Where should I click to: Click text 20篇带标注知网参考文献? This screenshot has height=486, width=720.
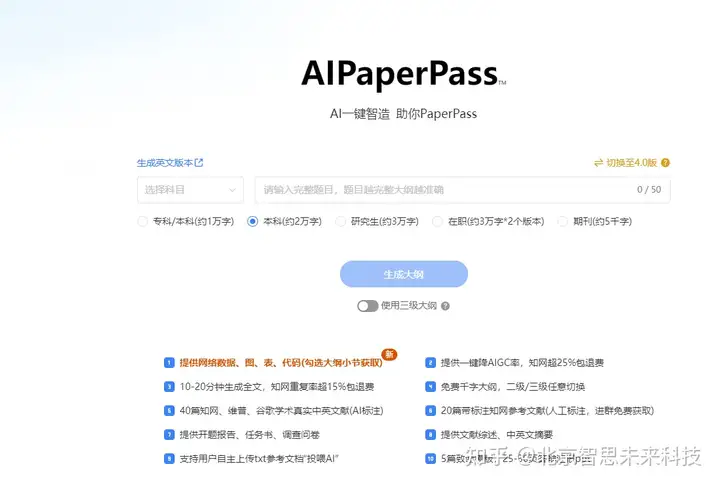click(x=492, y=411)
